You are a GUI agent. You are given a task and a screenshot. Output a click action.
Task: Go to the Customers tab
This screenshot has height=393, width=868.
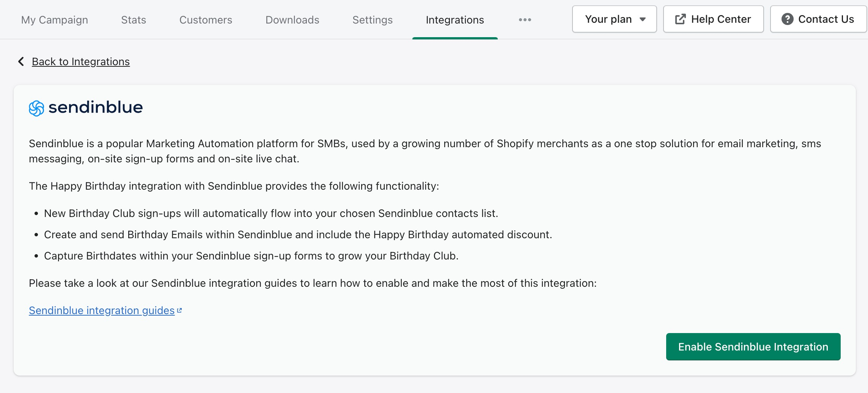click(x=206, y=20)
